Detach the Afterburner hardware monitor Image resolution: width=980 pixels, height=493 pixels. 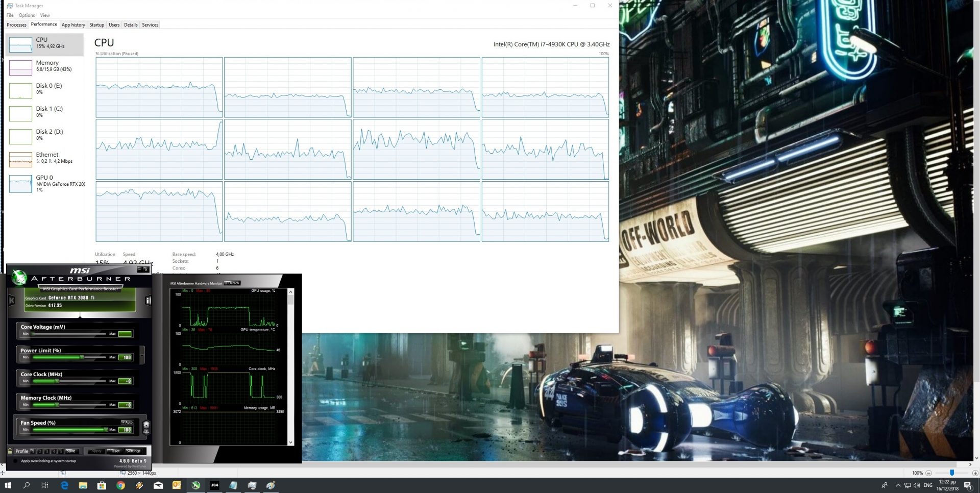[x=232, y=283]
